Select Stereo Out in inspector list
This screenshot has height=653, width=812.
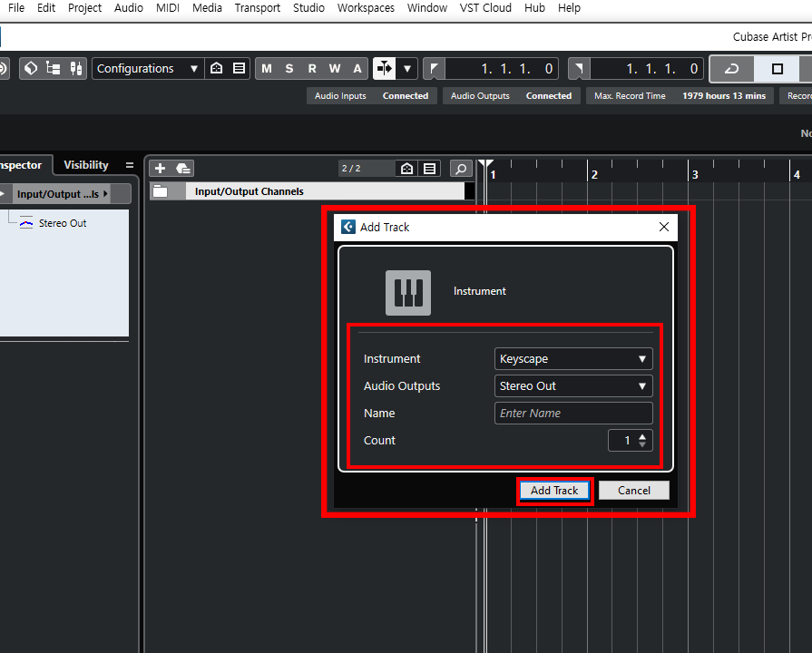(x=62, y=223)
